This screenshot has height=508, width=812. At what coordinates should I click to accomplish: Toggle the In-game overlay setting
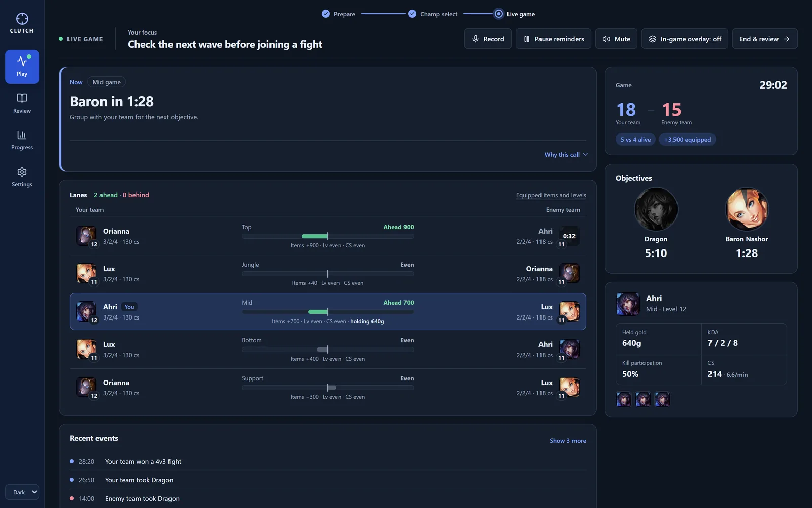(685, 39)
